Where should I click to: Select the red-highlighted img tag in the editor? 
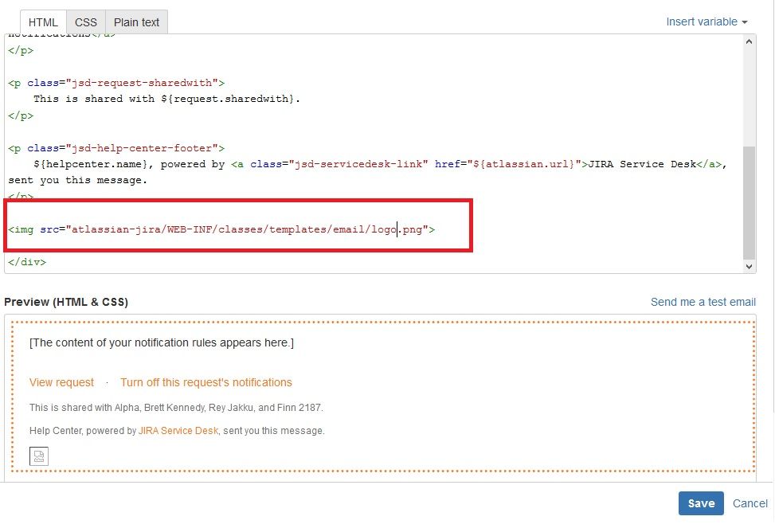pyautogui.click(x=223, y=229)
